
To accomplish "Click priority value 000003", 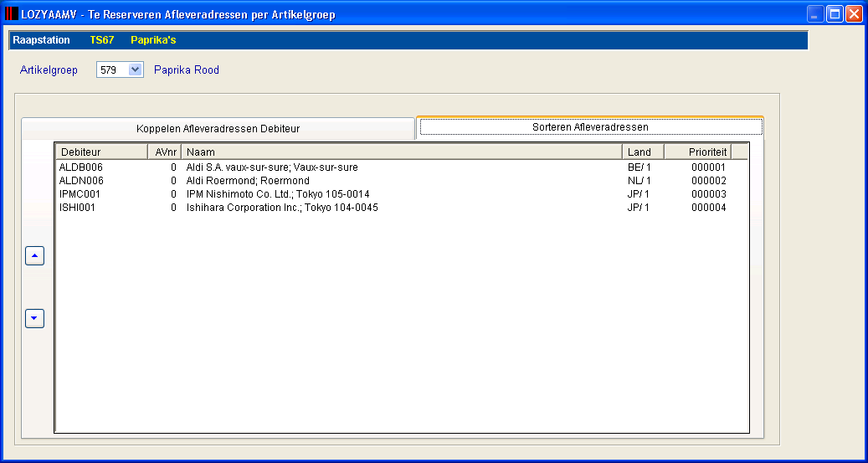I will [709, 194].
